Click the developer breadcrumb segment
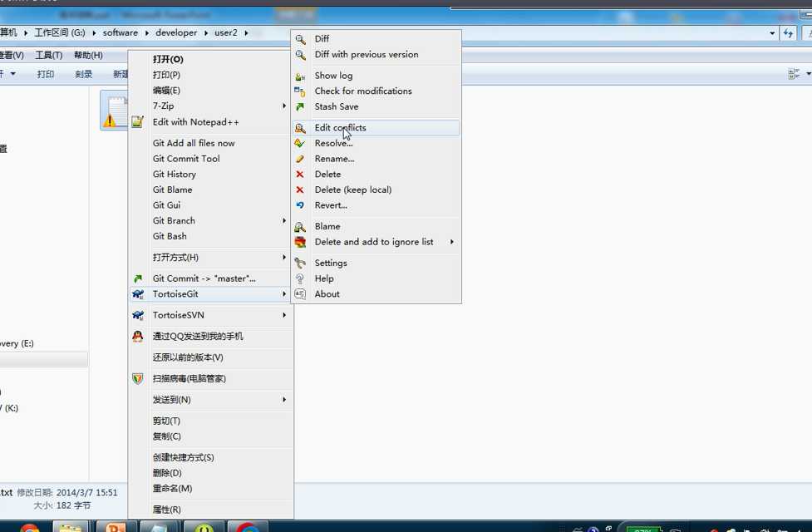The image size is (812, 532). pos(176,32)
